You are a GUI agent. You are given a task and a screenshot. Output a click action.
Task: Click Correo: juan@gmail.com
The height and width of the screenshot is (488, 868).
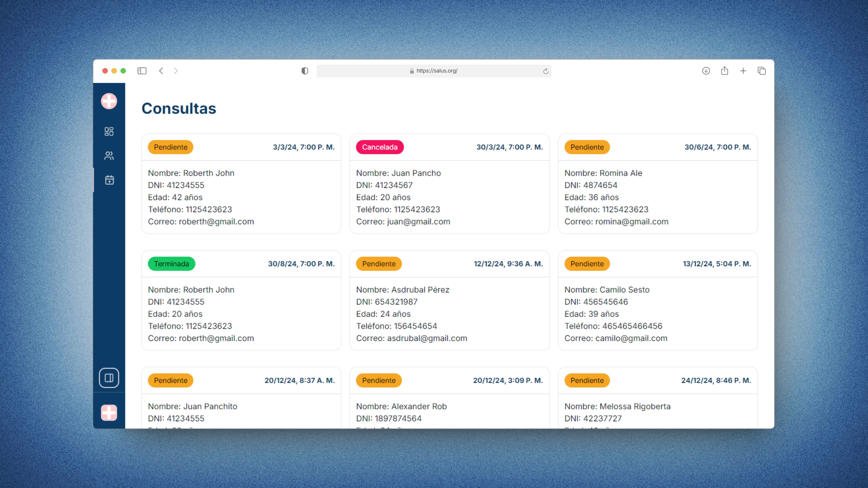[403, 222]
